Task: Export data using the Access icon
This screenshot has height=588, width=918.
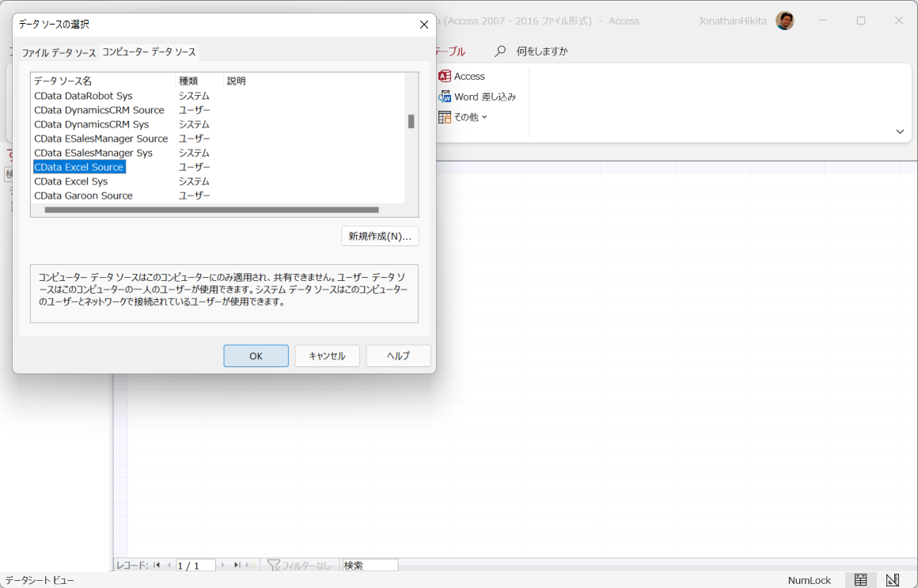Action: coord(443,75)
